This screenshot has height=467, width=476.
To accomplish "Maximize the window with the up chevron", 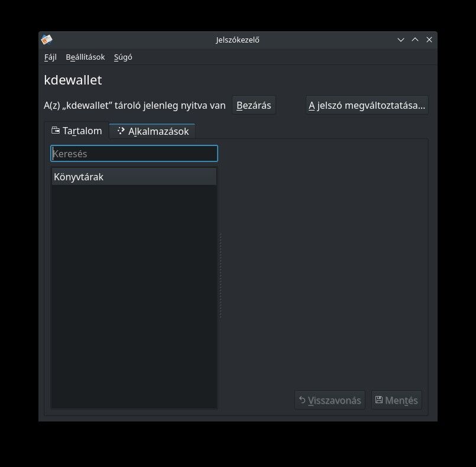I will click(x=415, y=40).
